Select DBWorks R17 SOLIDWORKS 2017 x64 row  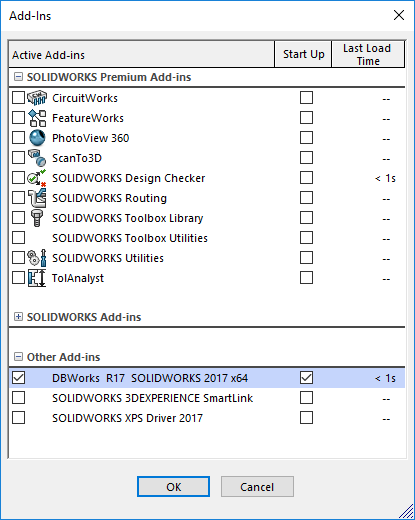coord(207,378)
